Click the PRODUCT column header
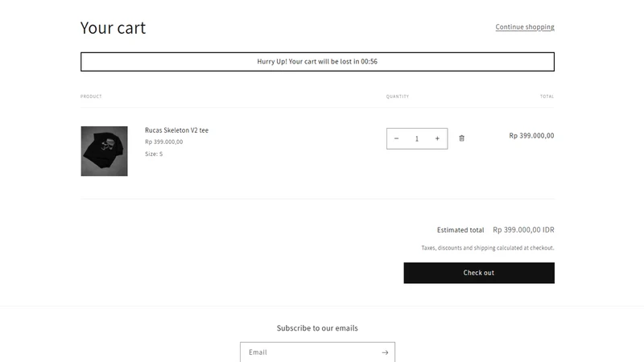 tap(91, 97)
